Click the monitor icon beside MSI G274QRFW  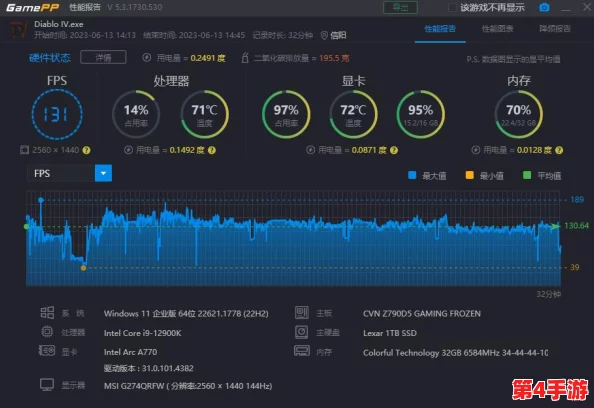[x=47, y=385]
